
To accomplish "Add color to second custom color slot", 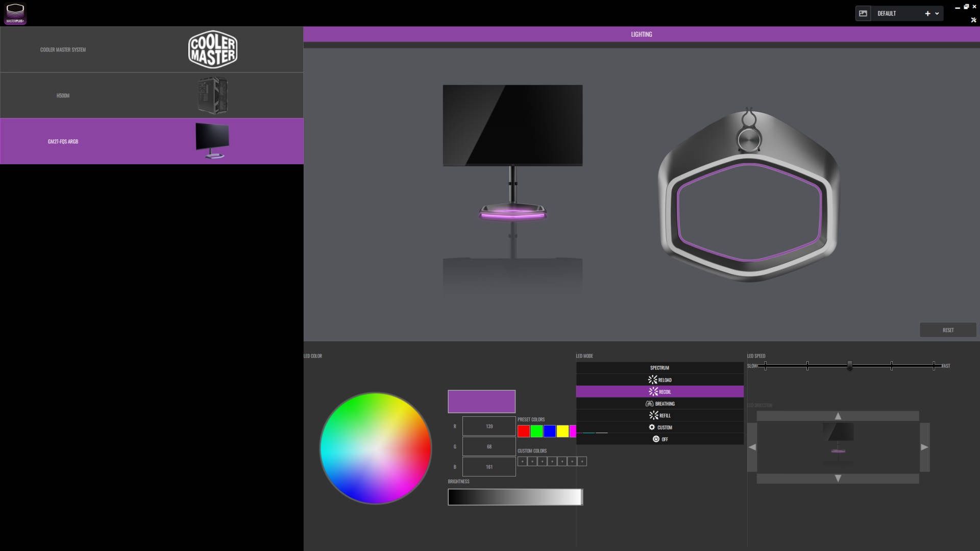I will click(532, 461).
